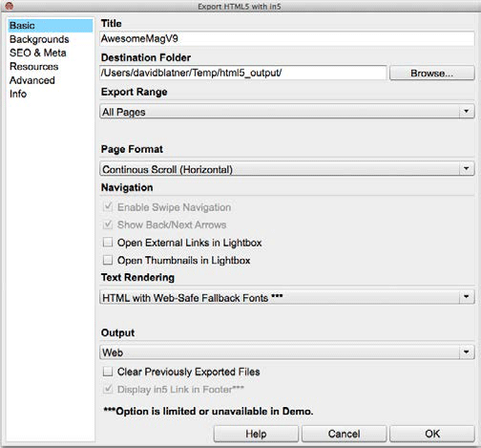
Task: Enable Open External Links in Lightbox
Action: point(108,243)
